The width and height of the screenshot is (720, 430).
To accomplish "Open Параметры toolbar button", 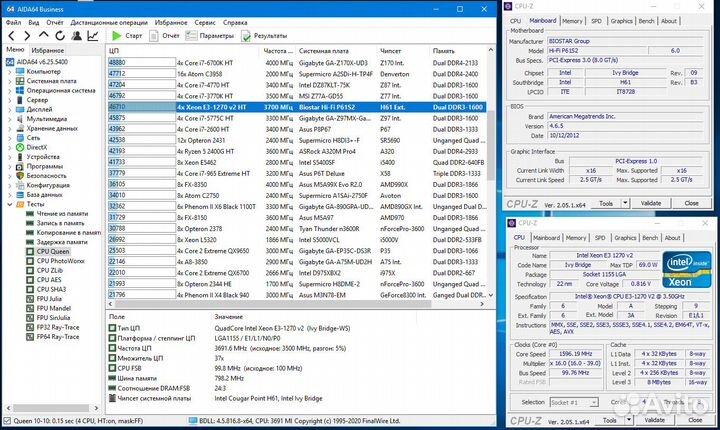I will point(209,36).
